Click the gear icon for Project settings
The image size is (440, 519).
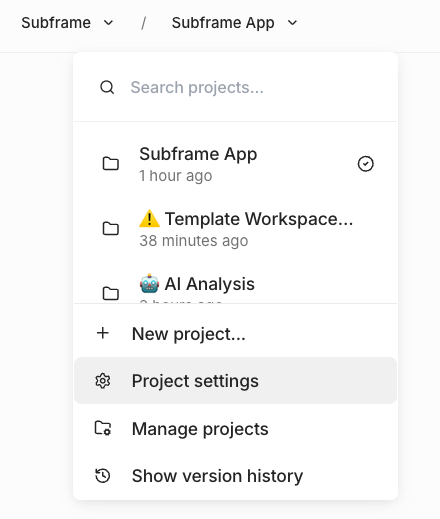[x=103, y=381]
